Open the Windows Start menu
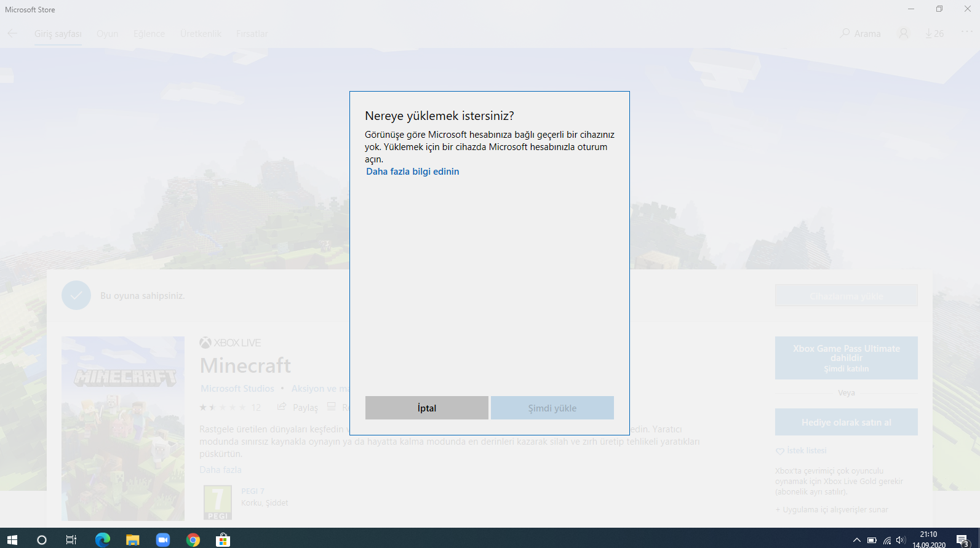 12,539
